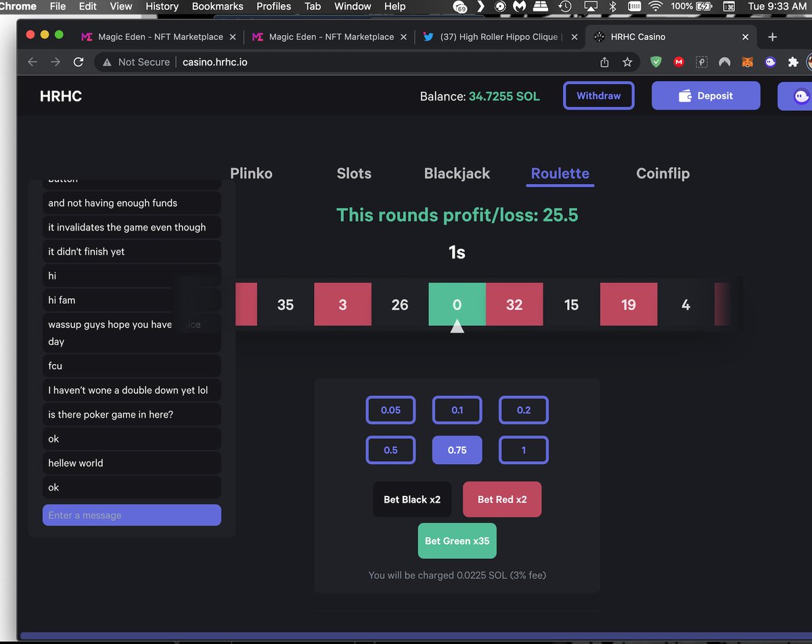Click the menu bar clock Tue 9:33 AM
This screenshot has height=644, width=812.
point(777,6)
